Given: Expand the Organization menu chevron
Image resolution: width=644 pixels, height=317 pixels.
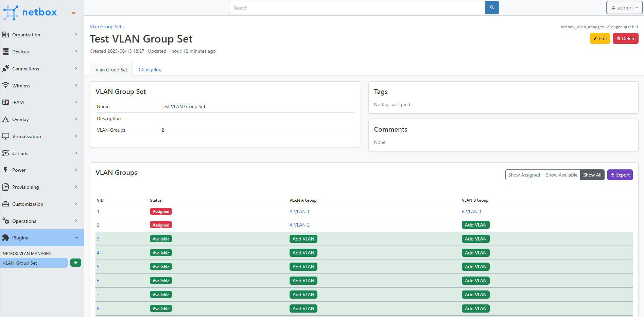Looking at the screenshot, I should click(76, 34).
